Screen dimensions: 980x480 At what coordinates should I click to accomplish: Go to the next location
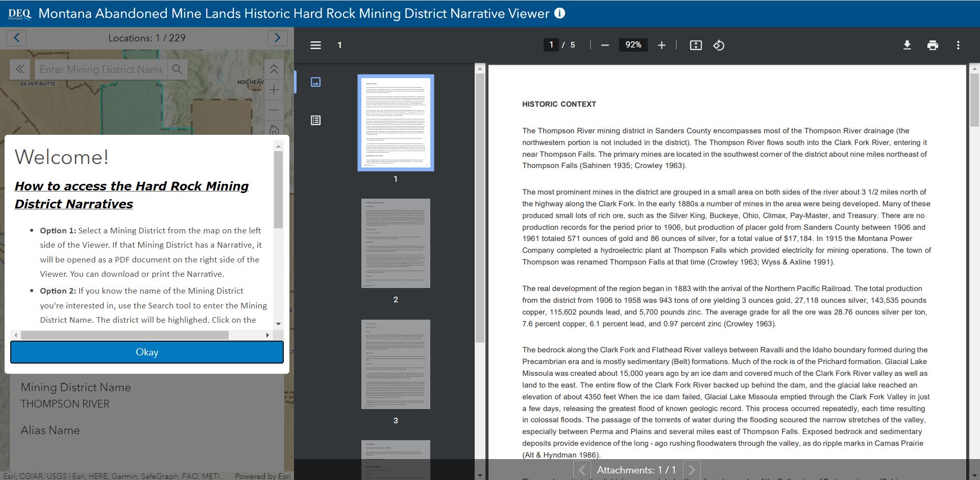[x=277, y=38]
